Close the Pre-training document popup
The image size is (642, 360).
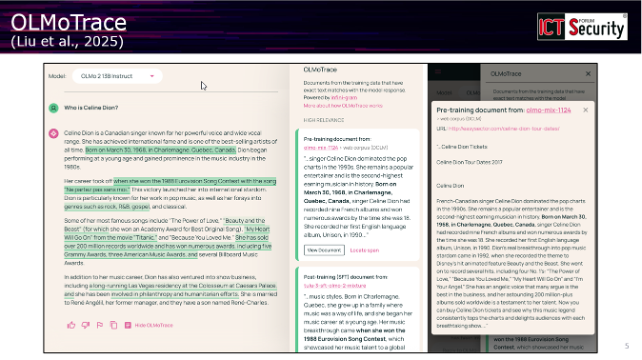(585, 110)
